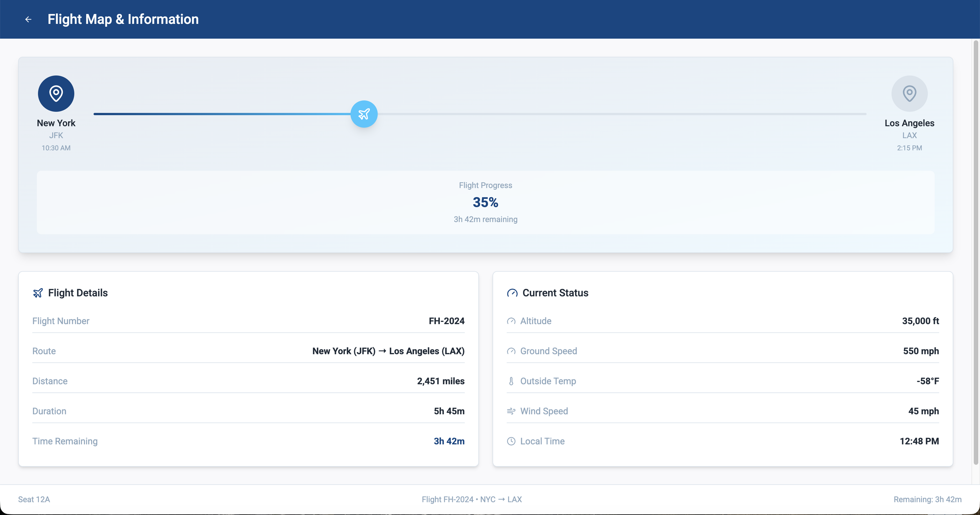Click the plane icon beside Flight Details
This screenshot has height=515, width=980.
(38, 293)
